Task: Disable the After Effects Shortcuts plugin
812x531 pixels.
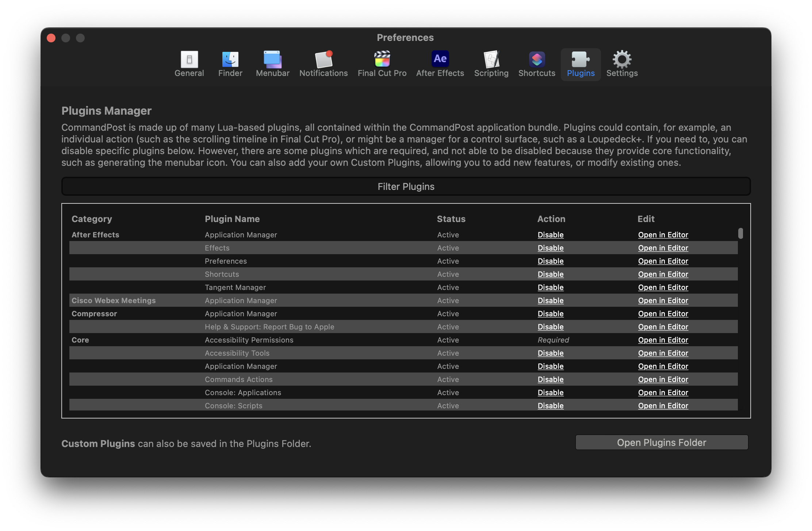Action: click(551, 274)
